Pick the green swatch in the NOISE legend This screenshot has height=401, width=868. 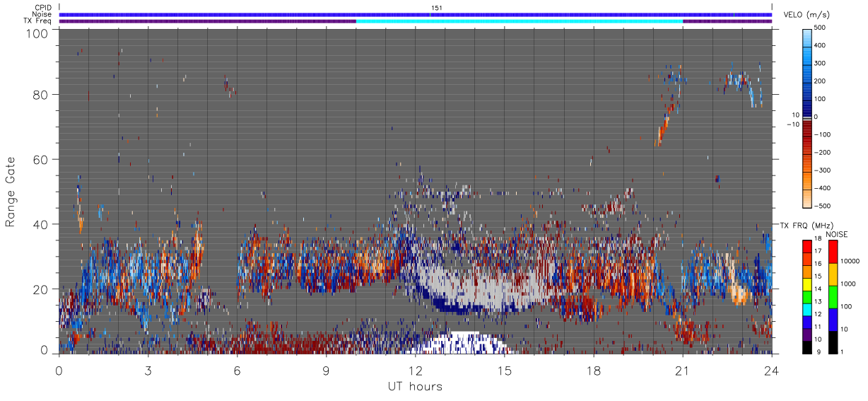[x=832, y=297]
